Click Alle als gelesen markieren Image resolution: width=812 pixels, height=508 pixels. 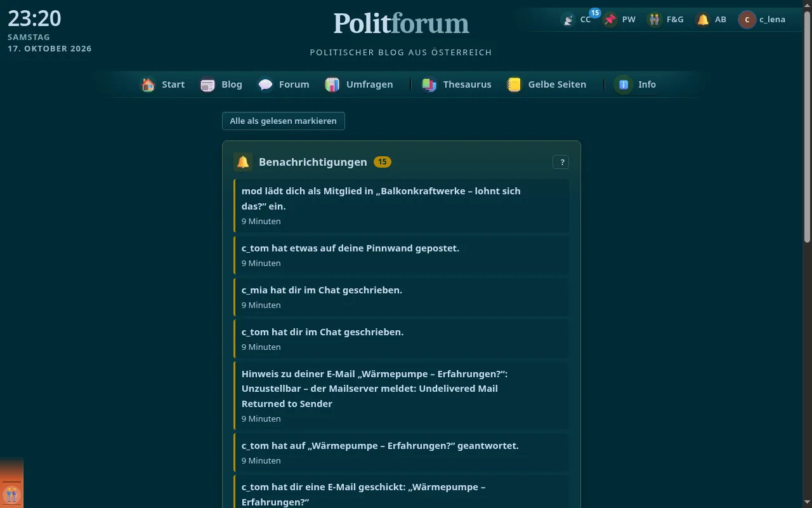[x=284, y=121]
